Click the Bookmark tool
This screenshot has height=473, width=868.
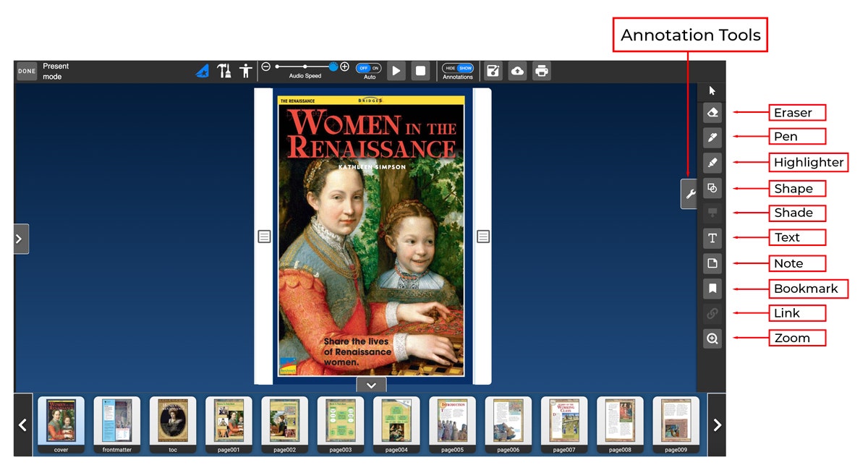(x=712, y=289)
